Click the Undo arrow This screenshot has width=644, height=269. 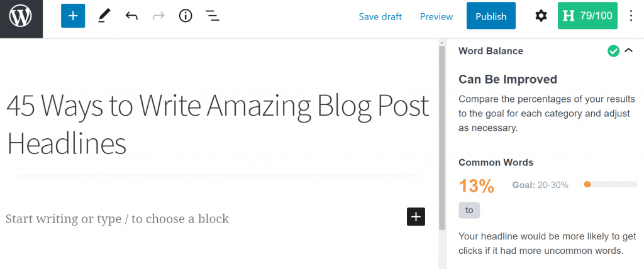pos(131,16)
